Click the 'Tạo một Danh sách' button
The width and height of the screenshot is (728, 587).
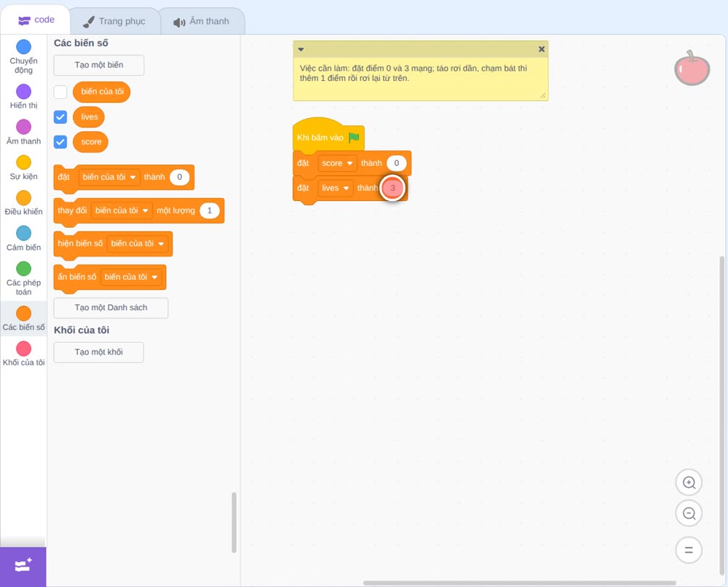pos(111,308)
